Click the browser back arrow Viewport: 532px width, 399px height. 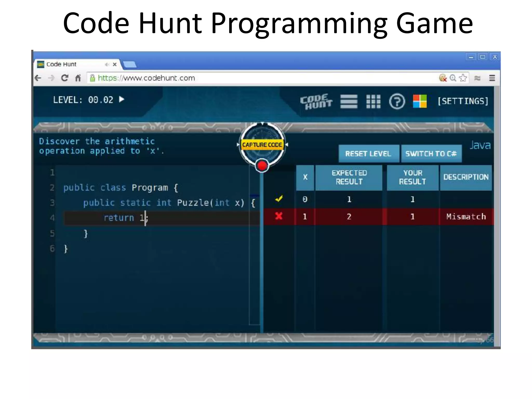(38, 78)
